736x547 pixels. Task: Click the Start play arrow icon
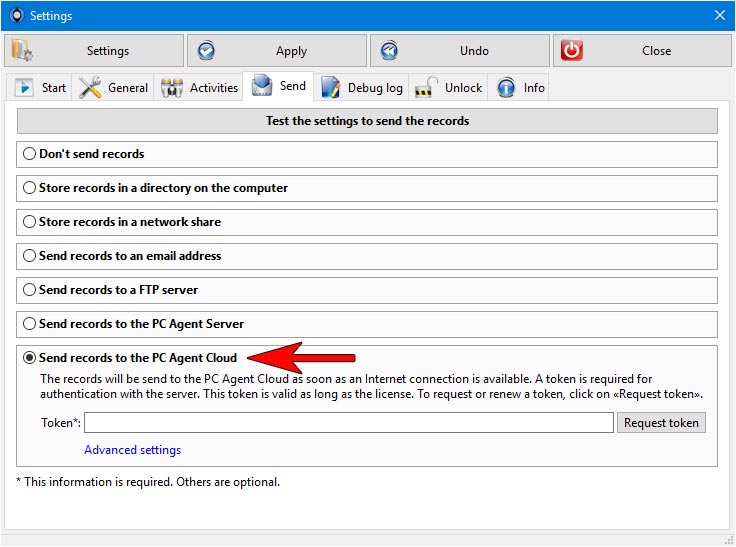point(24,88)
